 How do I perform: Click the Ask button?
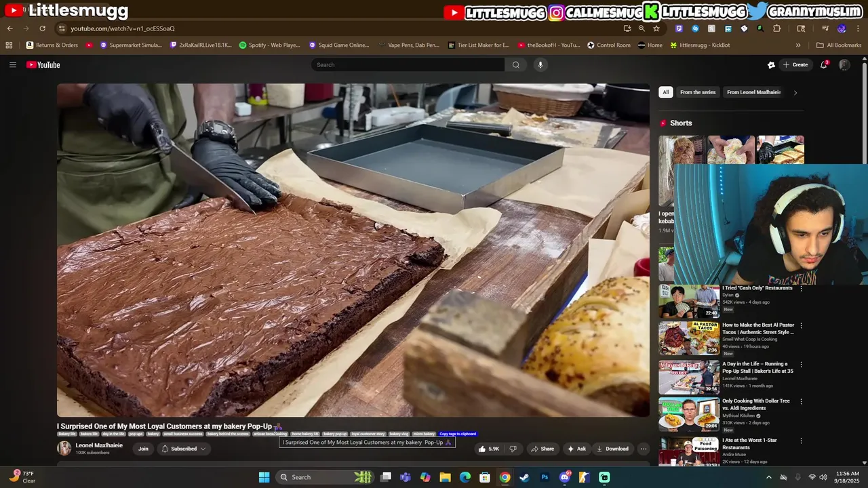(x=576, y=449)
